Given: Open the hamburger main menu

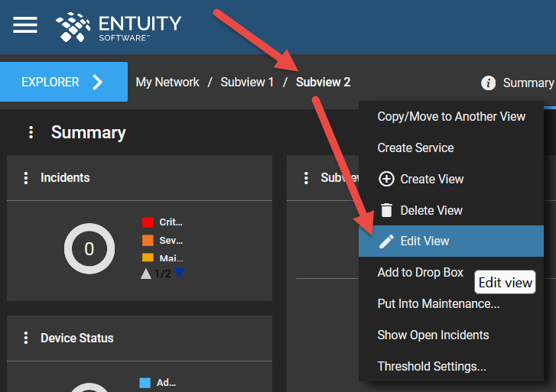Looking at the screenshot, I should (25, 24).
